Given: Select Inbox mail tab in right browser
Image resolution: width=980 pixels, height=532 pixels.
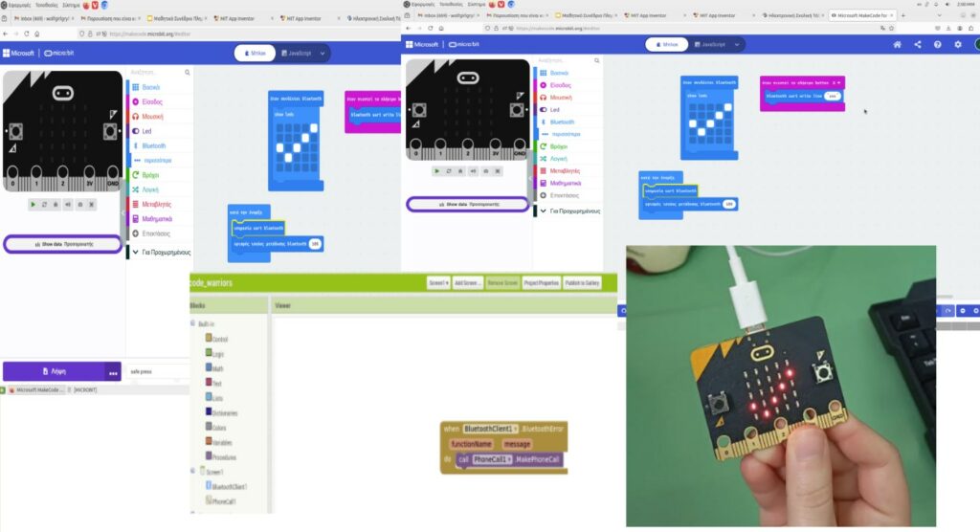Looking at the screenshot, I should click(x=448, y=15).
